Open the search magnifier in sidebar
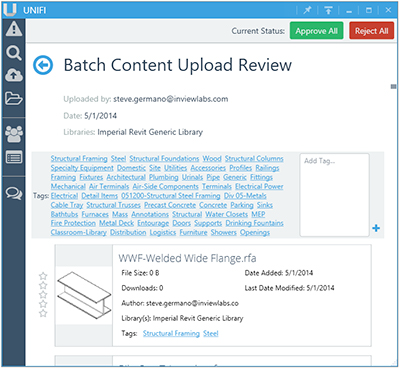Viewport: 400px width, 370px height. point(14,53)
